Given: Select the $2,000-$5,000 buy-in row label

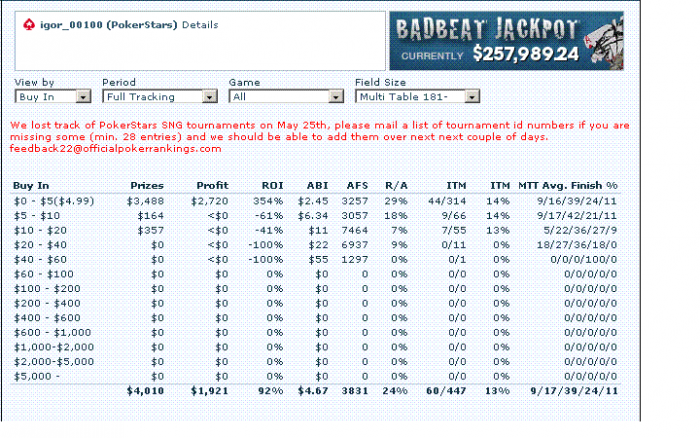Looking at the screenshot, I should (54, 362).
